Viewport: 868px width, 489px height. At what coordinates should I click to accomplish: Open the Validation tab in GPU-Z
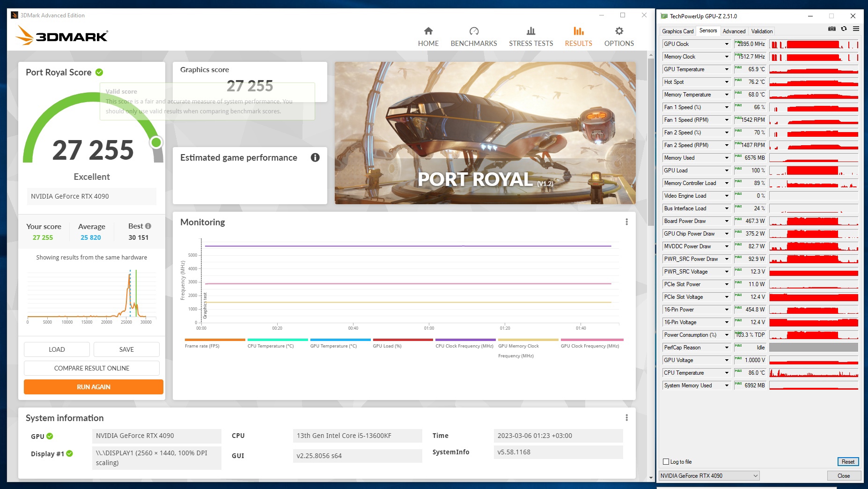point(762,31)
